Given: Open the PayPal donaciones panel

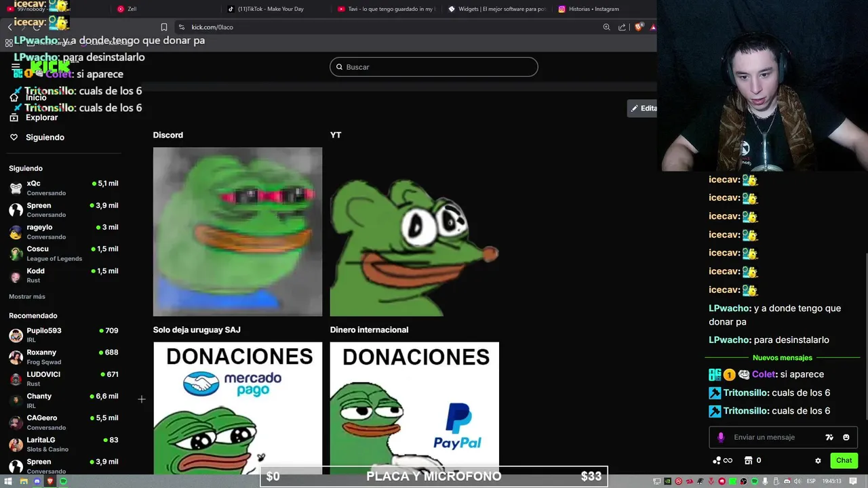Looking at the screenshot, I should (414, 408).
